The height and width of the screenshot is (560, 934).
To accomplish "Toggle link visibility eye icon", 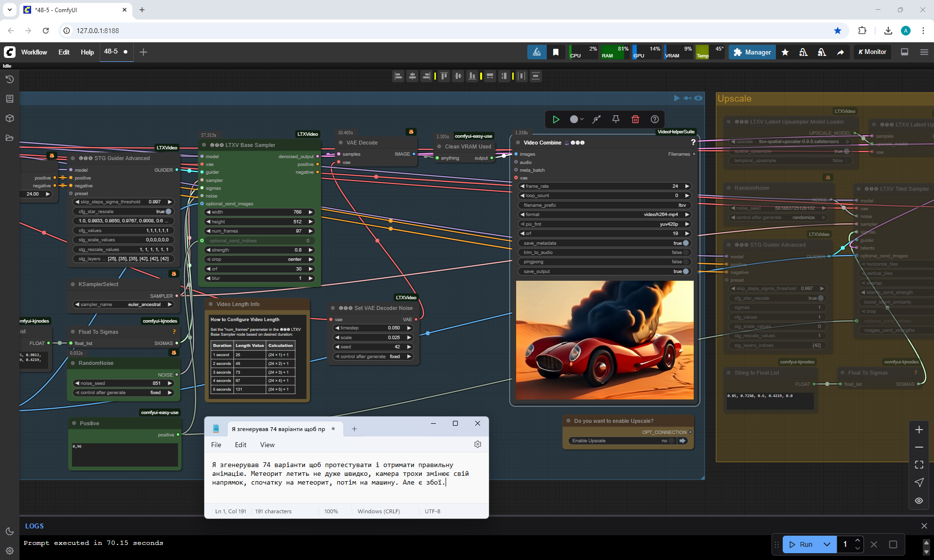I will tap(918, 500).
